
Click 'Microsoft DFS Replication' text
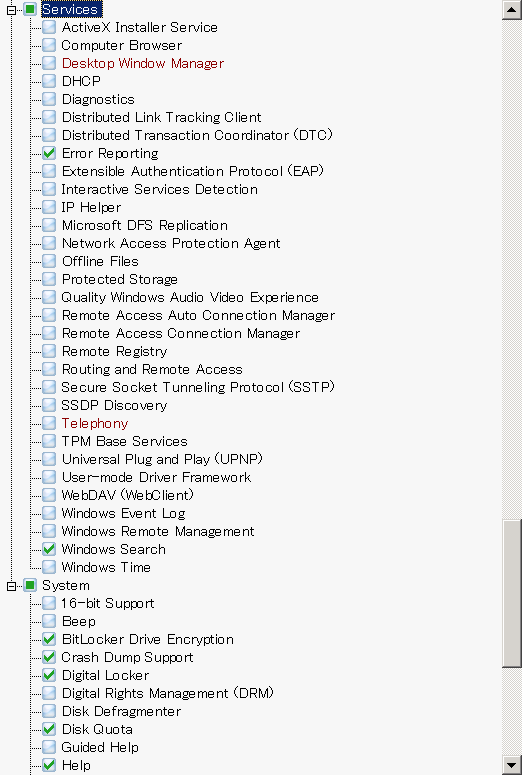click(x=145, y=225)
